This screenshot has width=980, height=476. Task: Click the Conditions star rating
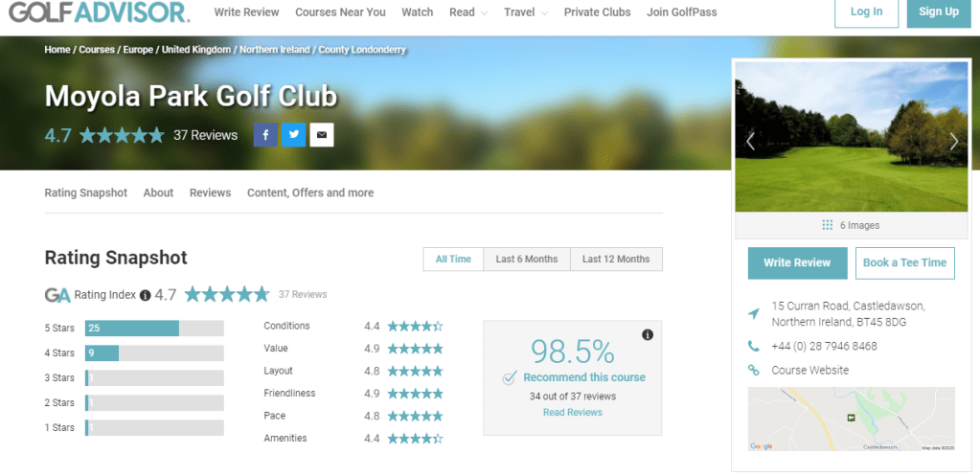click(x=415, y=326)
